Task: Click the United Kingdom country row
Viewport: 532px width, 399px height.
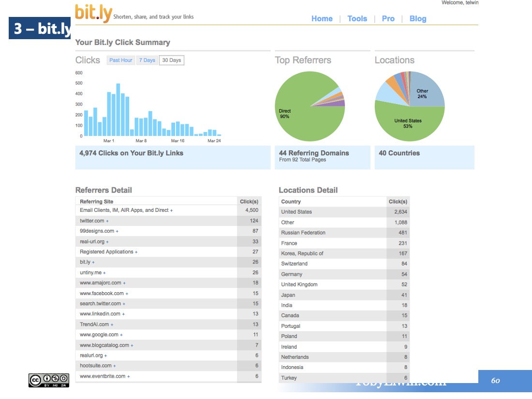Action: [x=344, y=284]
